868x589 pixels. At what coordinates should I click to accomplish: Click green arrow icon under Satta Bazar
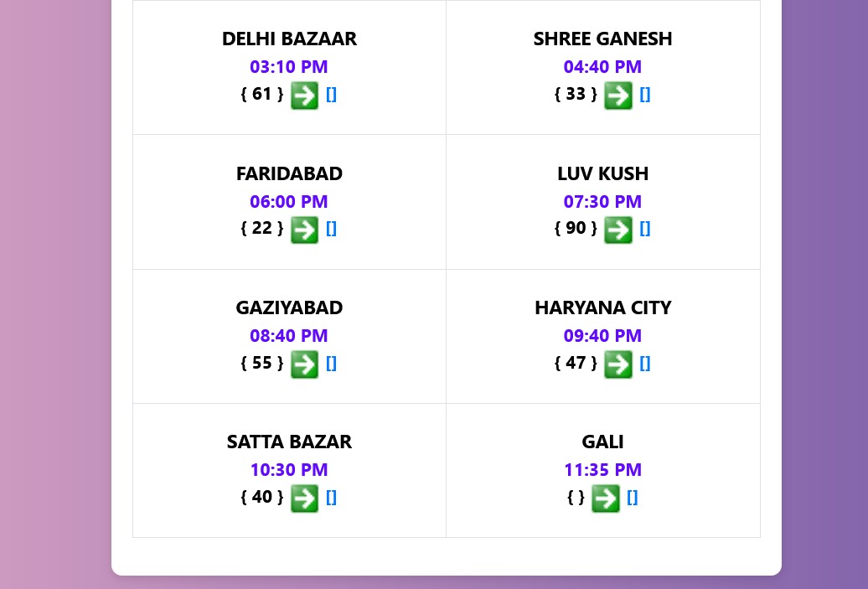pos(304,499)
